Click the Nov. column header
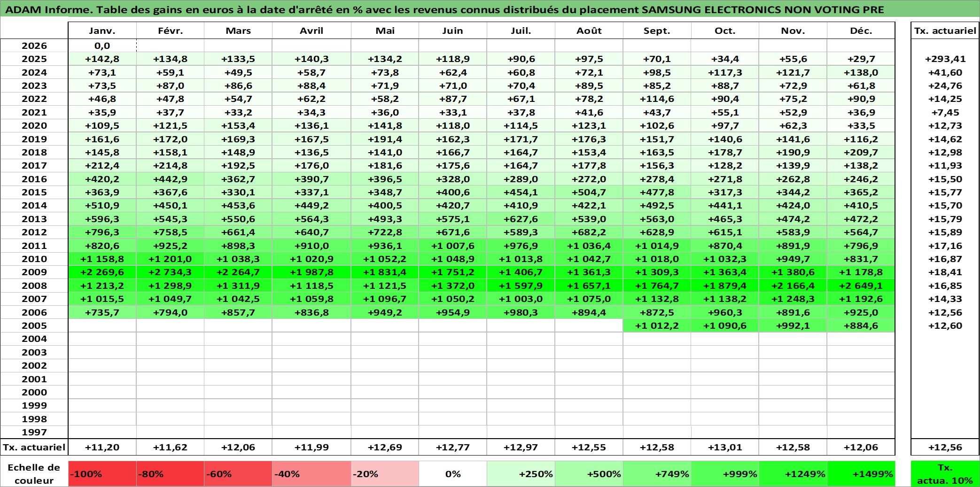 [793, 31]
